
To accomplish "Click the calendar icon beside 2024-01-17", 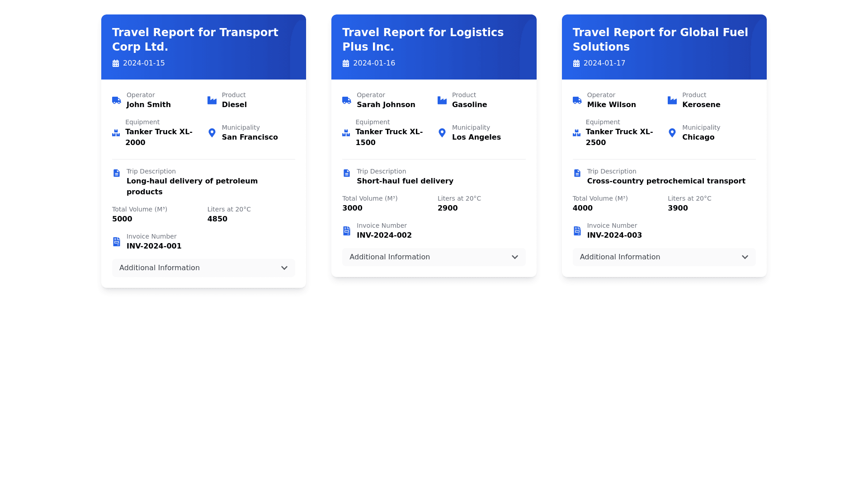I will [576, 63].
